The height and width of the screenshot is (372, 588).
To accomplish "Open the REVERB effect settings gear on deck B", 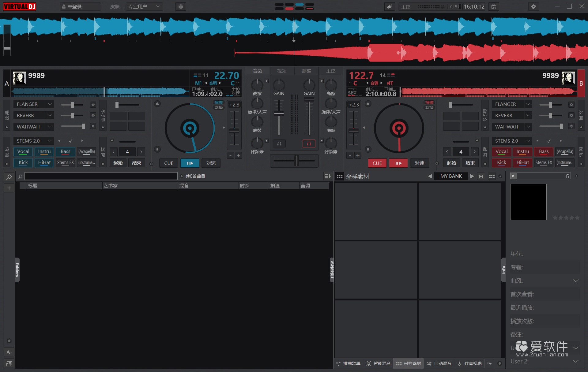I will click(571, 116).
